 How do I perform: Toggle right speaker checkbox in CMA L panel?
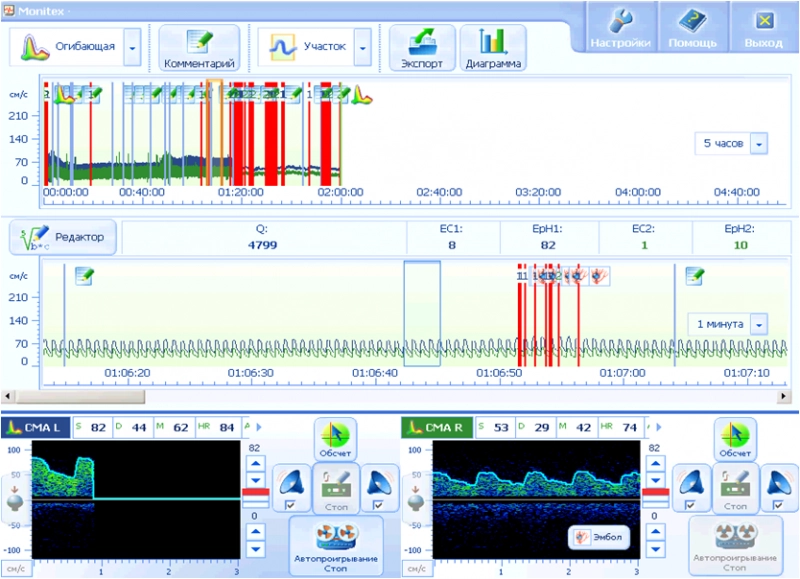pos(377,506)
